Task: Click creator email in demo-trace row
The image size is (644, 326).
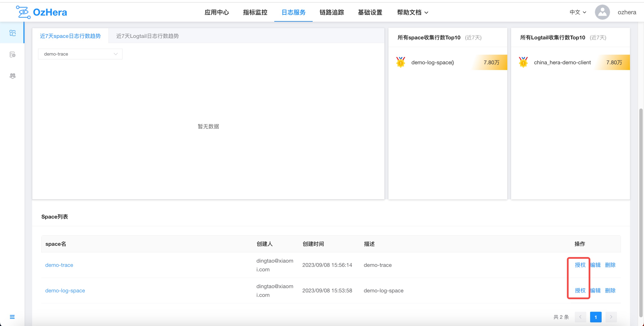Action: coord(275,265)
